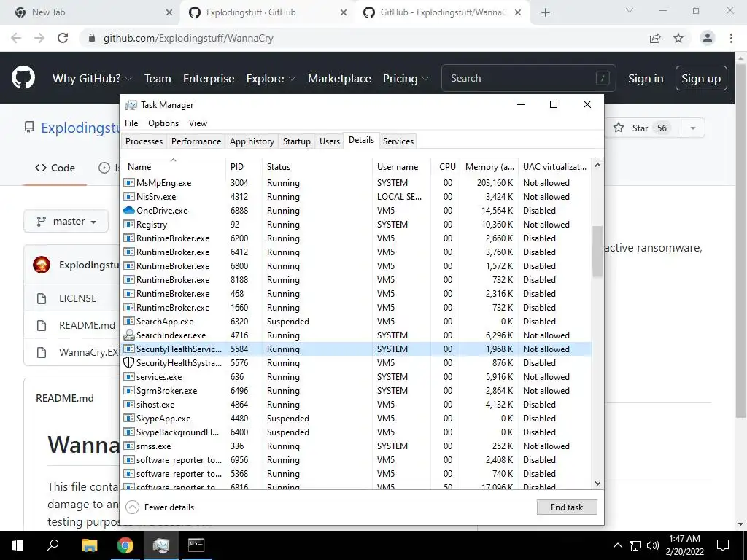Open Task Manager's File menu
Image resolution: width=747 pixels, height=560 pixels.
(x=131, y=122)
